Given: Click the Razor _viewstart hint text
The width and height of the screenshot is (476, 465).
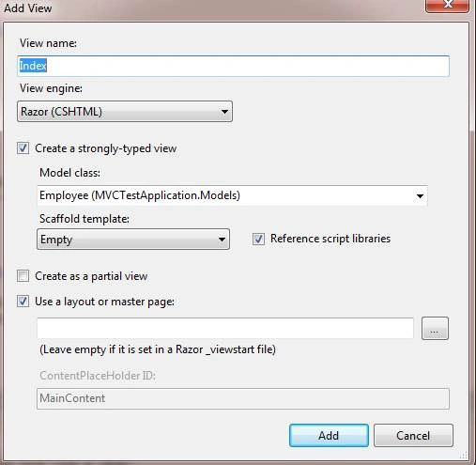Looking at the screenshot, I should [158, 349].
